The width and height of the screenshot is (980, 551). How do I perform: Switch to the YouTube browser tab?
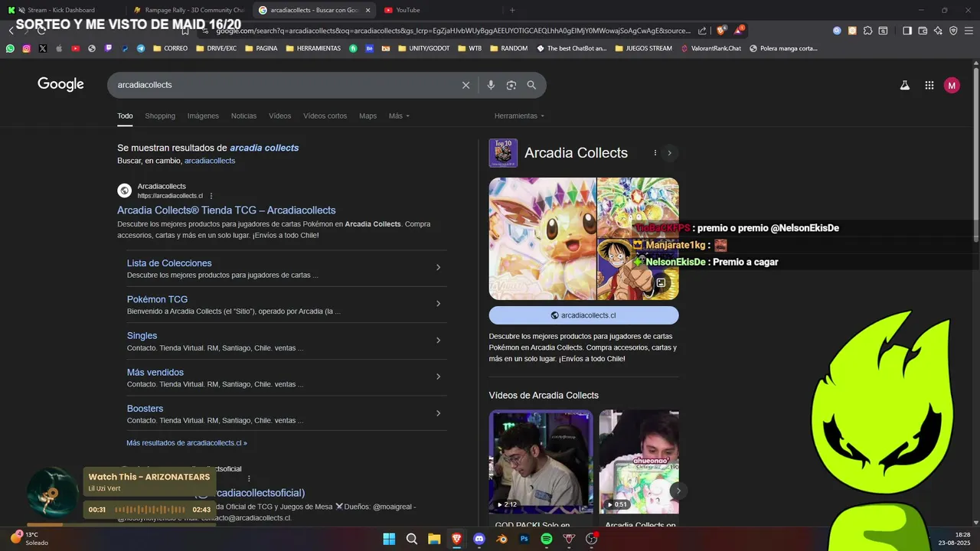coord(436,10)
